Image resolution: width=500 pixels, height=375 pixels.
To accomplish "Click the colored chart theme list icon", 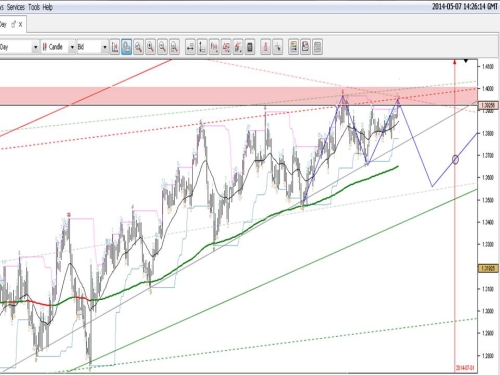I will coord(293,47).
